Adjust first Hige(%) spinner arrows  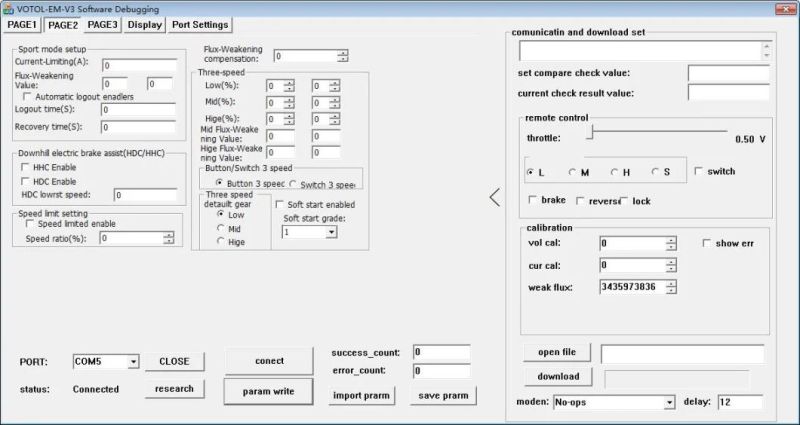289,119
